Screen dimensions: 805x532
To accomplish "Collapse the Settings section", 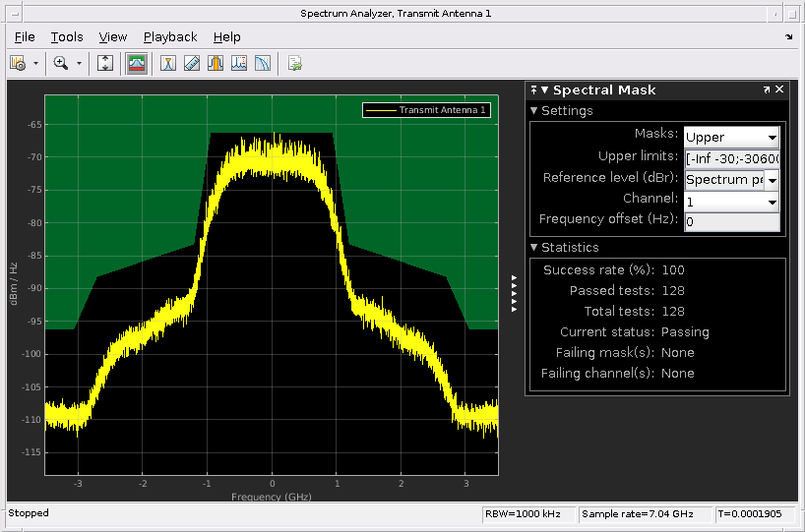I will (534, 111).
